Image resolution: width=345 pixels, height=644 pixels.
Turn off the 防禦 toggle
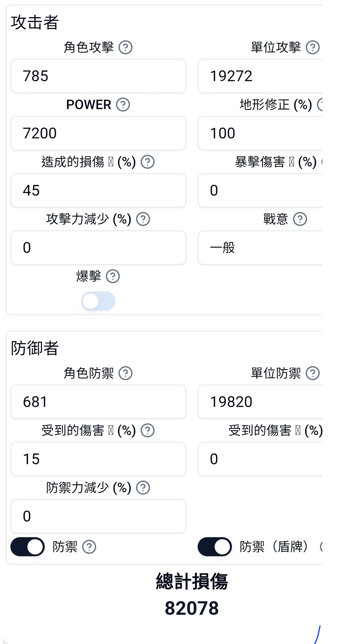click(x=27, y=547)
